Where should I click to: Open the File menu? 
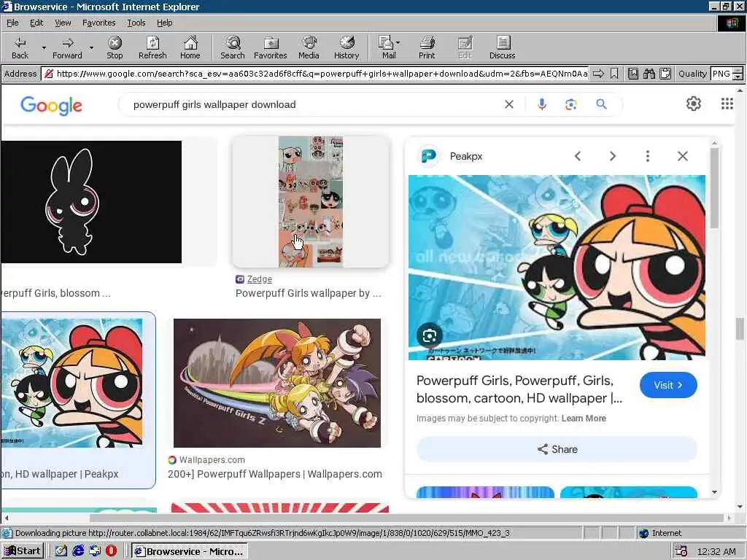[12, 23]
